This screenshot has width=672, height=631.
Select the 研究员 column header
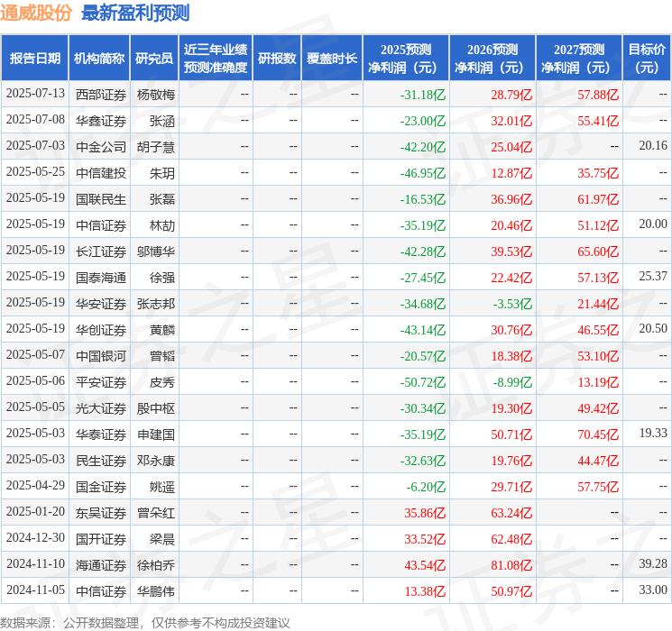[154, 58]
